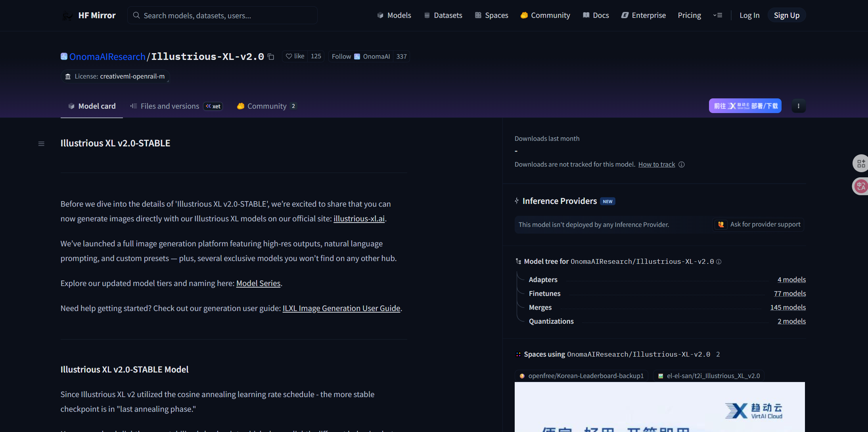Viewport: 868px width, 432px height.
Task: Click the Model tree branch icon
Action: (x=518, y=261)
